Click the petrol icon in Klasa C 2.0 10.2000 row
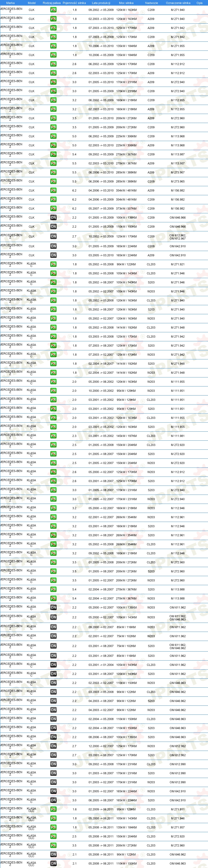 (53, 391)
